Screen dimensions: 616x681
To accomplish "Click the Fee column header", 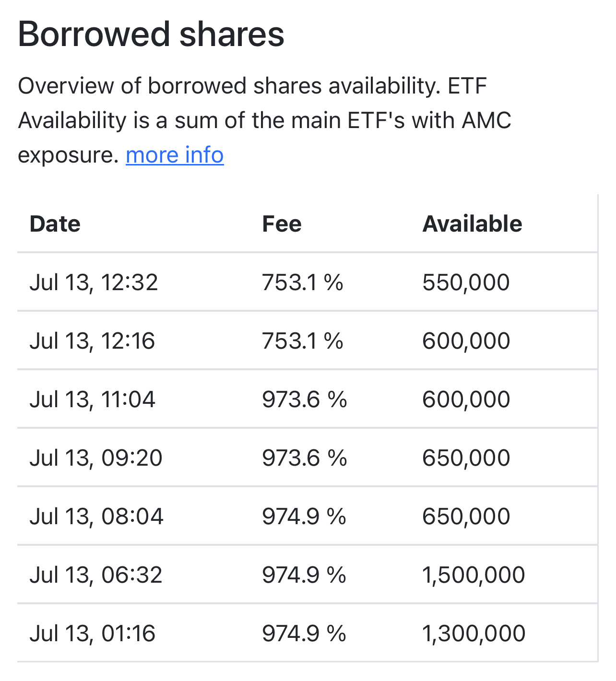I will tap(282, 224).
